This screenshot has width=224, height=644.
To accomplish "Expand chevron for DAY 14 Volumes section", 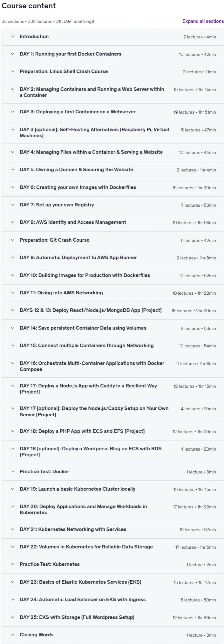I will (x=13, y=328).
